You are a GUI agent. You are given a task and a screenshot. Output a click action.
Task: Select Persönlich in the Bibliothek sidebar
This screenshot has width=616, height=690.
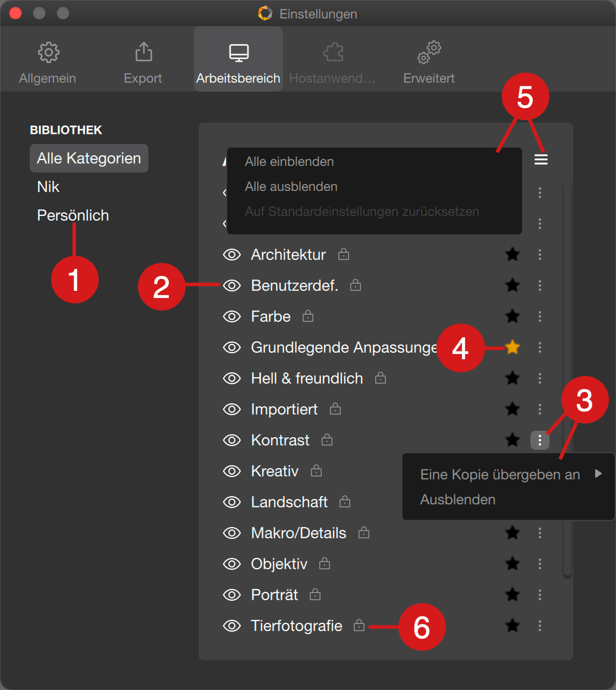coord(73,215)
